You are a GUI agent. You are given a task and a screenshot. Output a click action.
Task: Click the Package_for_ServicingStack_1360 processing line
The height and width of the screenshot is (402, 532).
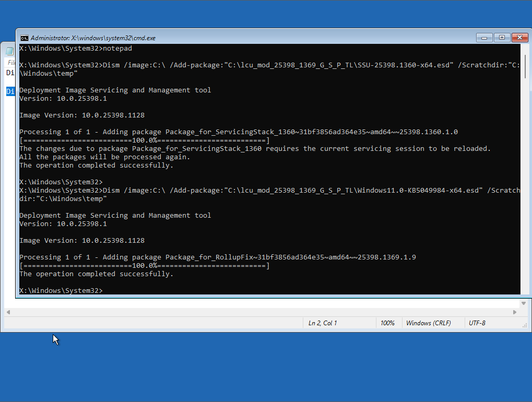coord(239,132)
